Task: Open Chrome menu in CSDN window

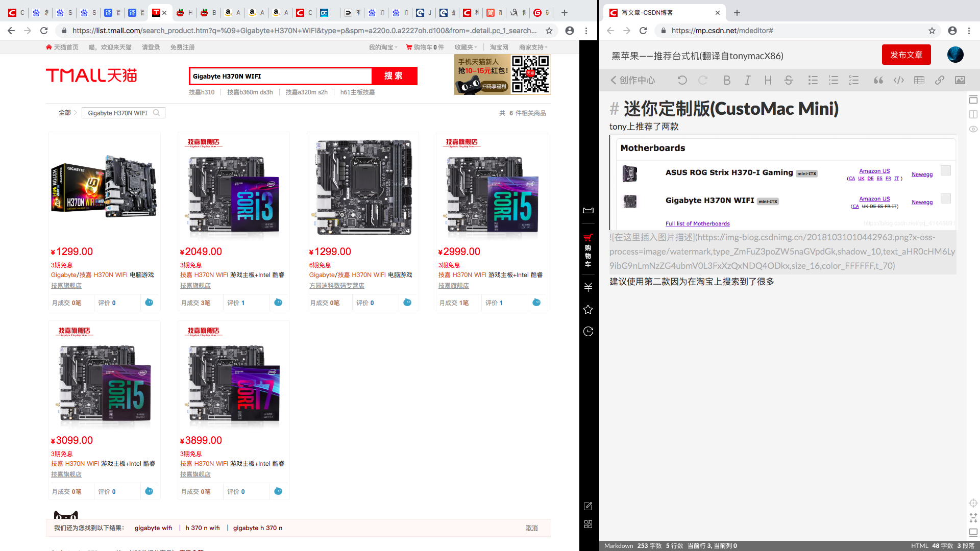Action: 969,31
